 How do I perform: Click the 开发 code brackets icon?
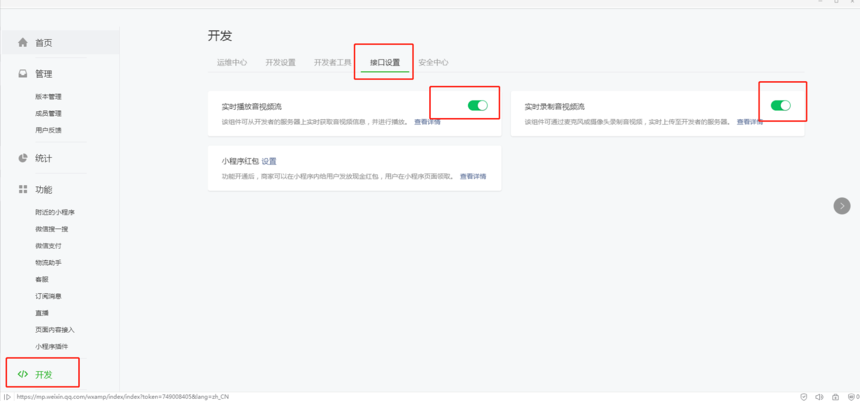23,374
